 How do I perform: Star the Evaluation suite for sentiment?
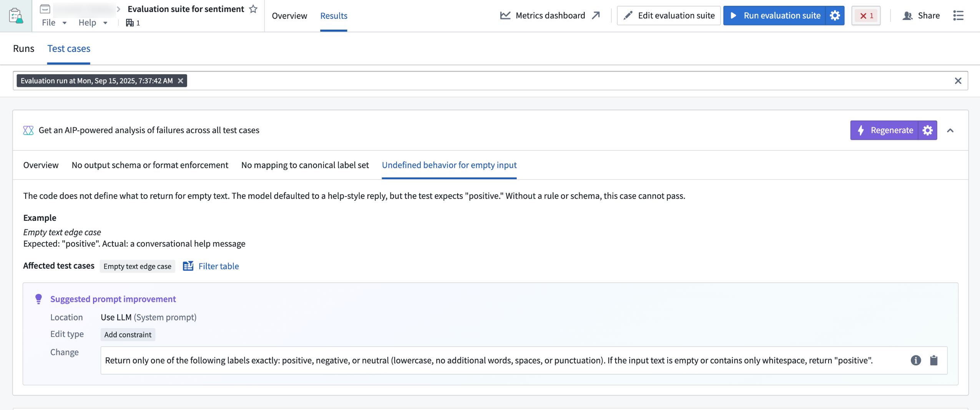[x=253, y=9]
